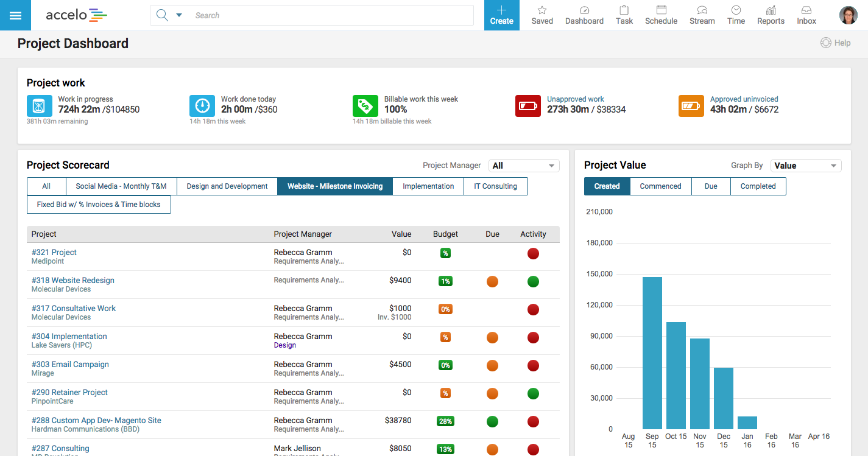868x456 pixels.
Task: Open the #318 Website Redesign project link
Action: point(73,280)
